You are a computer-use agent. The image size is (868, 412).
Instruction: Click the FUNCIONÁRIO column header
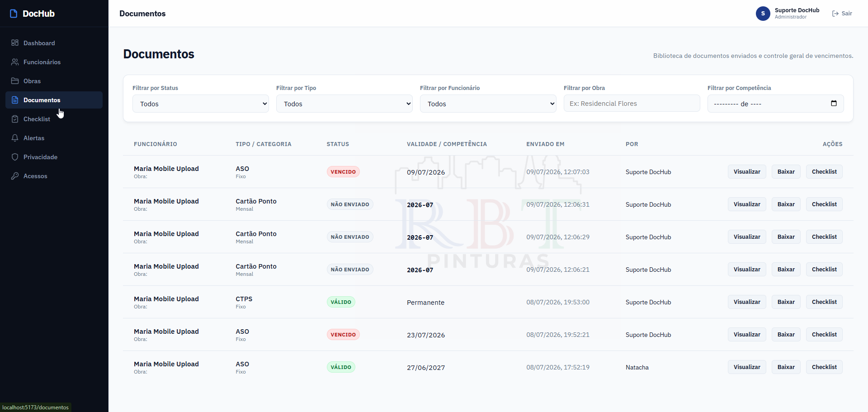click(156, 144)
